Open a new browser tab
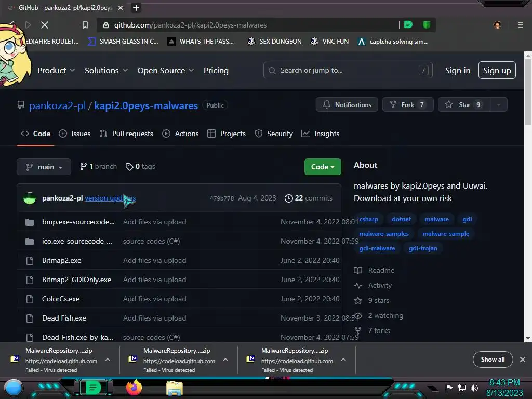The height and width of the screenshot is (399, 532). click(x=136, y=8)
